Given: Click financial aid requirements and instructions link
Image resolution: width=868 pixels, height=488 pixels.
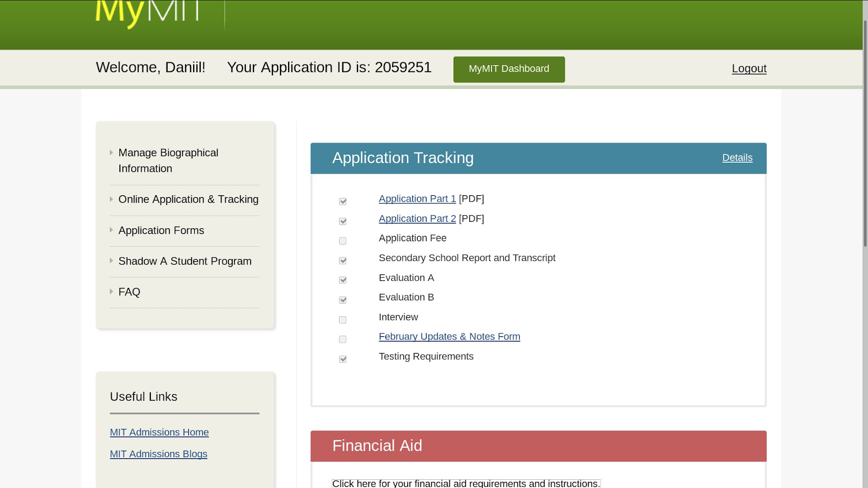Looking at the screenshot, I should pyautogui.click(x=466, y=483).
